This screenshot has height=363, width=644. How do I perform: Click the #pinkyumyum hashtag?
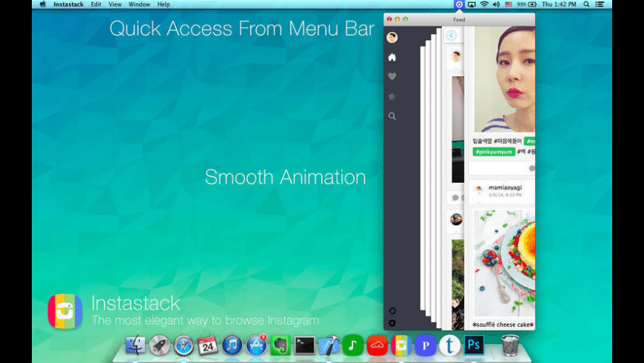tap(494, 152)
